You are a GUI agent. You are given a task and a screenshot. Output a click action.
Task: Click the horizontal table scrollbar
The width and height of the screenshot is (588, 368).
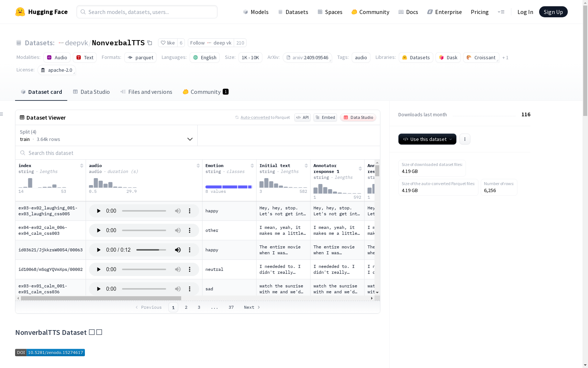click(101, 298)
